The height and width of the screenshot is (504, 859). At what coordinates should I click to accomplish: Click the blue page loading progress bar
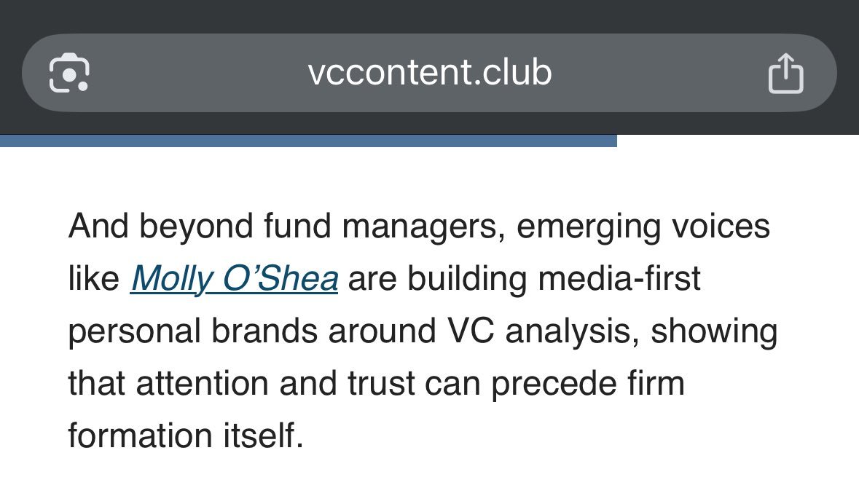tap(308, 141)
